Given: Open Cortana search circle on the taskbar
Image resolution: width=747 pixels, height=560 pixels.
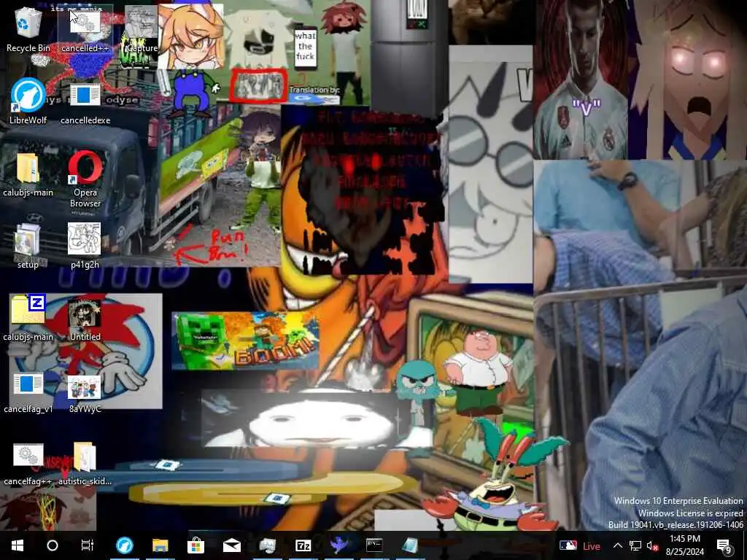Looking at the screenshot, I should pos(53,545).
